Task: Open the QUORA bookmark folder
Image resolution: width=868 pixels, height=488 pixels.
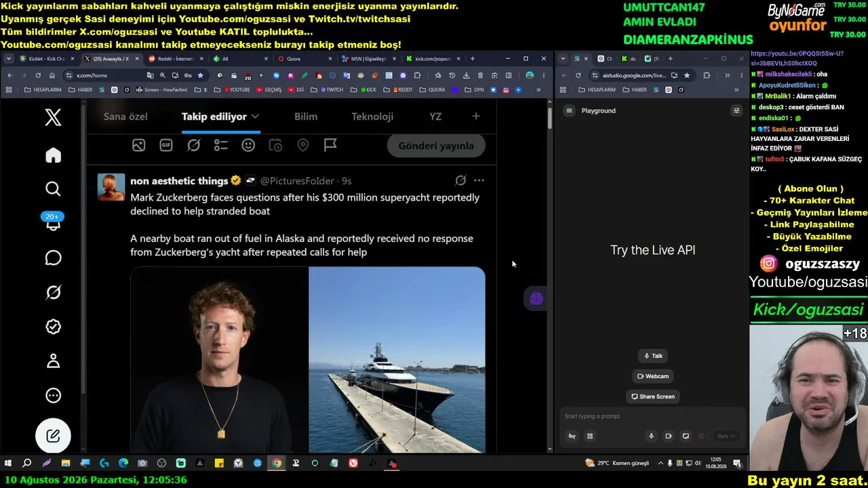Action: (x=432, y=89)
